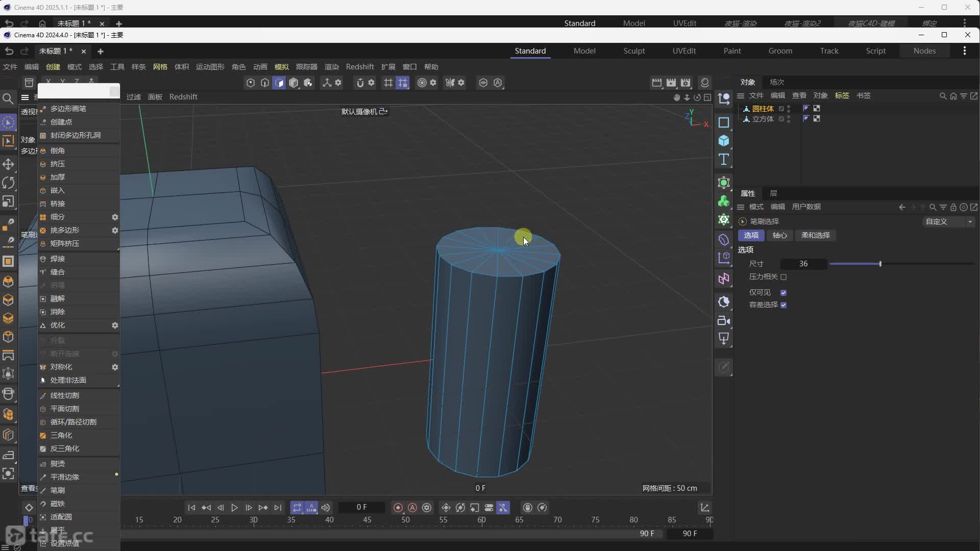980x551 pixels.
Task: Select the Move tool in left toolbar
Action: click(8, 164)
